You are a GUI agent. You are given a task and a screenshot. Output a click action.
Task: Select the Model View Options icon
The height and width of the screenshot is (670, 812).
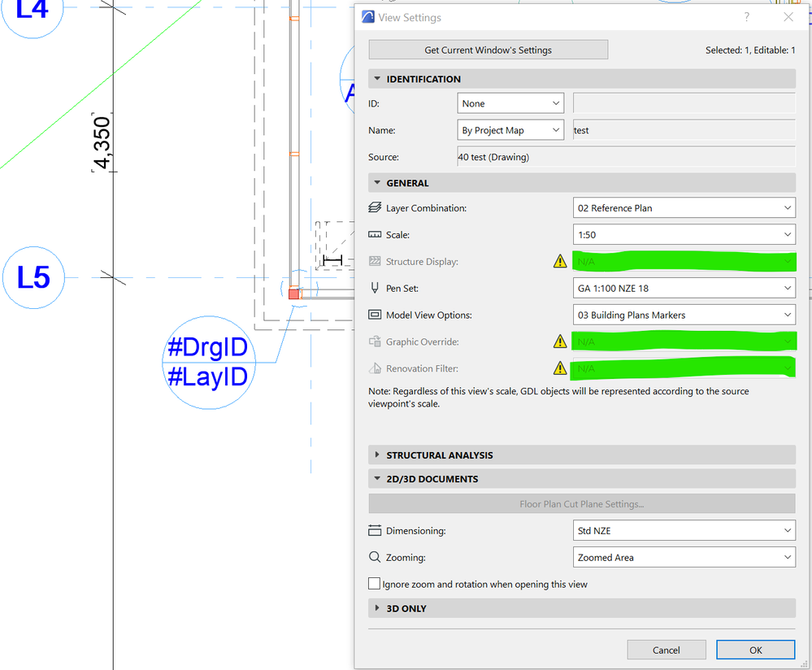pyautogui.click(x=374, y=315)
